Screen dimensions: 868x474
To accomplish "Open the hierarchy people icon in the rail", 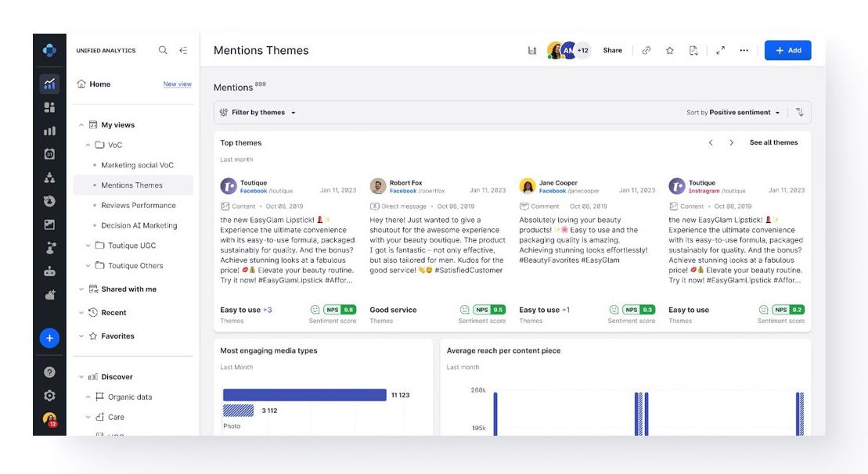I will [49, 178].
